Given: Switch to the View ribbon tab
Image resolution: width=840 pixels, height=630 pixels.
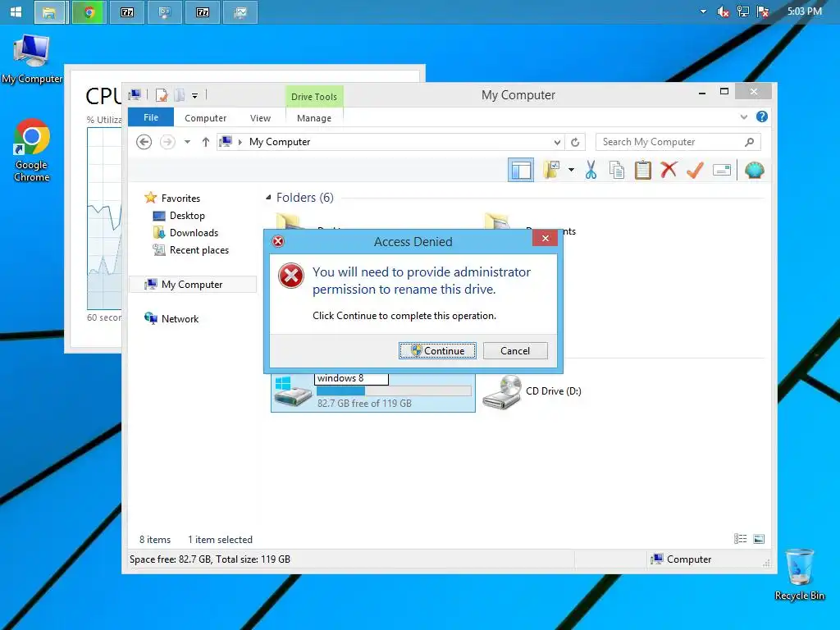Looking at the screenshot, I should pyautogui.click(x=260, y=118).
